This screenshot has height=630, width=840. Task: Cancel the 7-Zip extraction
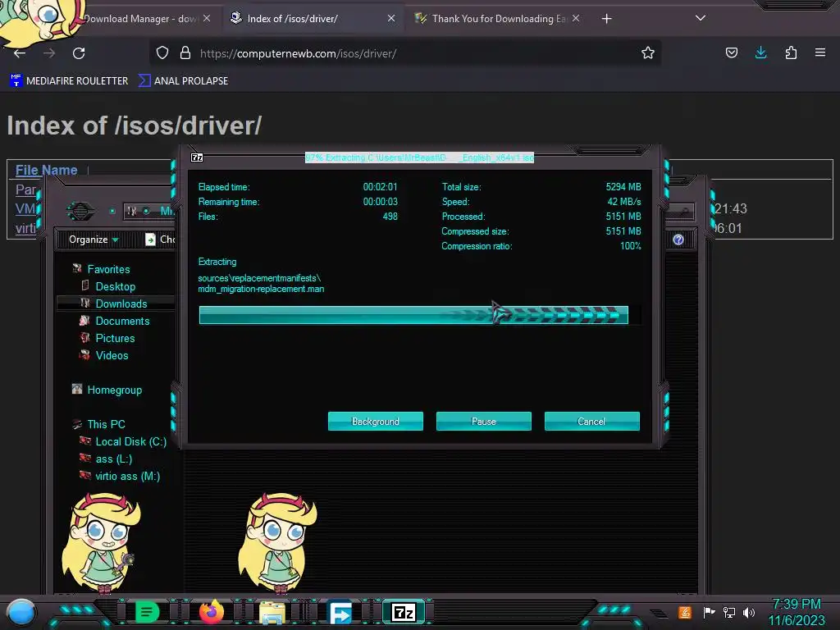tap(592, 421)
